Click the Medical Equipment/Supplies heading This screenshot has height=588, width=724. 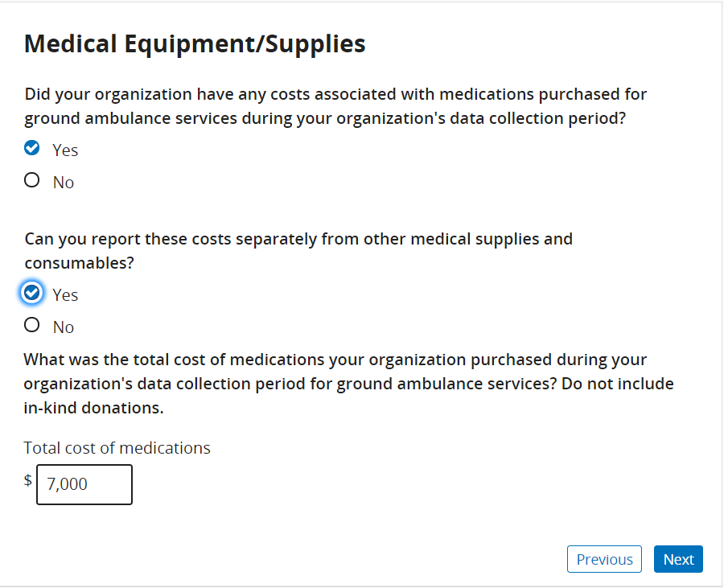[x=195, y=43]
